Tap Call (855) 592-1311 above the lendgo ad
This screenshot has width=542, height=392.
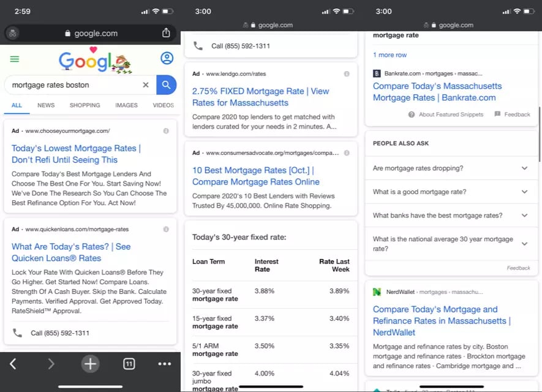click(241, 46)
